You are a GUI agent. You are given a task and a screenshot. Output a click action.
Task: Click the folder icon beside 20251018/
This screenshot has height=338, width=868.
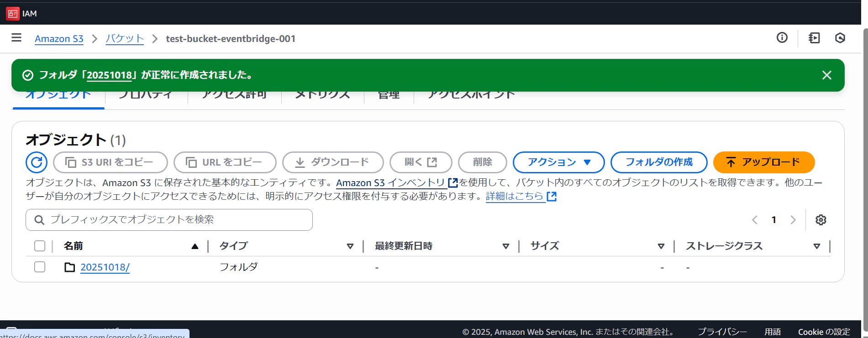pyautogui.click(x=70, y=267)
